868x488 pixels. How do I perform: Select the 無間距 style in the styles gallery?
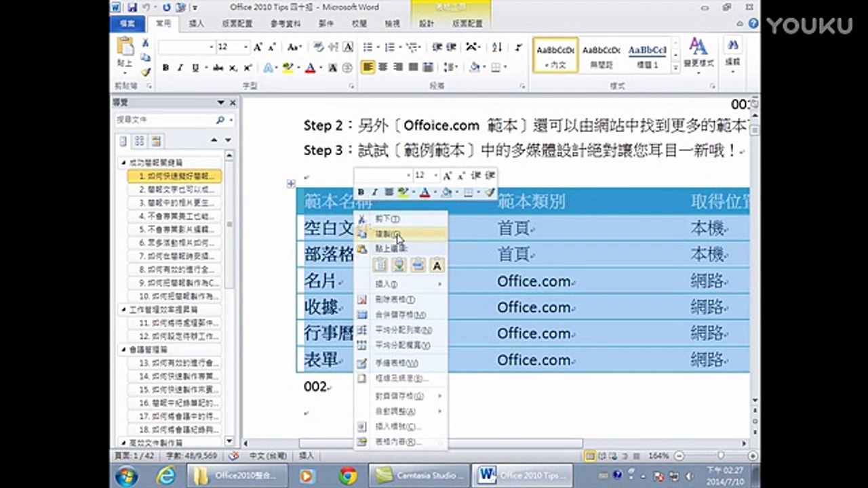coord(601,56)
